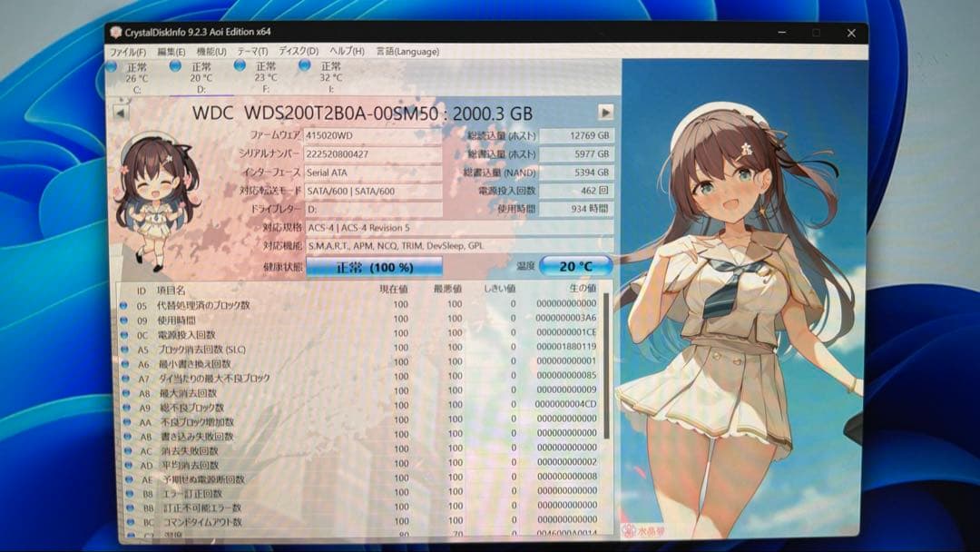
Task: Click the firmware field 415020WD
Action: click(373, 135)
